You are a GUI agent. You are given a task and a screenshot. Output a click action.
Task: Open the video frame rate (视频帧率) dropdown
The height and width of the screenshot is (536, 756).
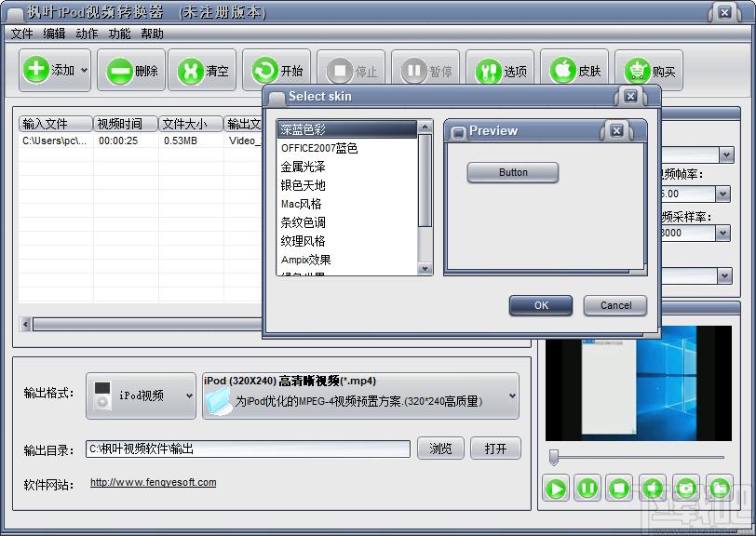click(x=722, y=194)
